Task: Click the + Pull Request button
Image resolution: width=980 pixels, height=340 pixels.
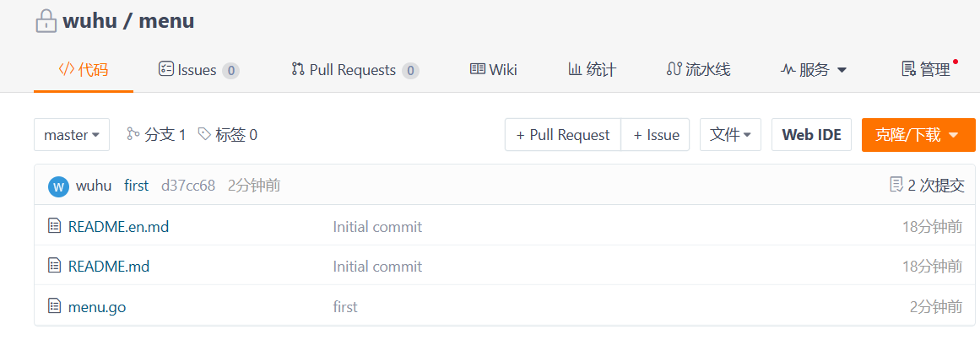Action: pos(563,135)
